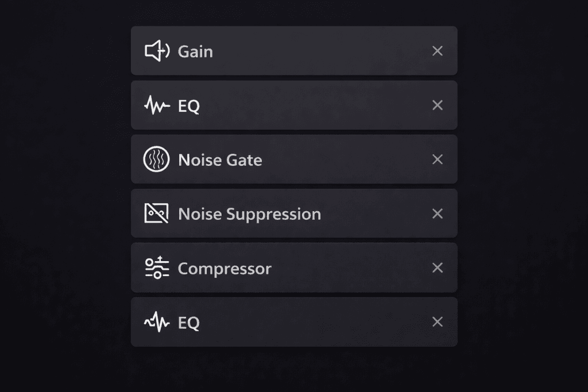Remove the Noise Suppression filter
588x392 pixels.
(x=438, y=214)
